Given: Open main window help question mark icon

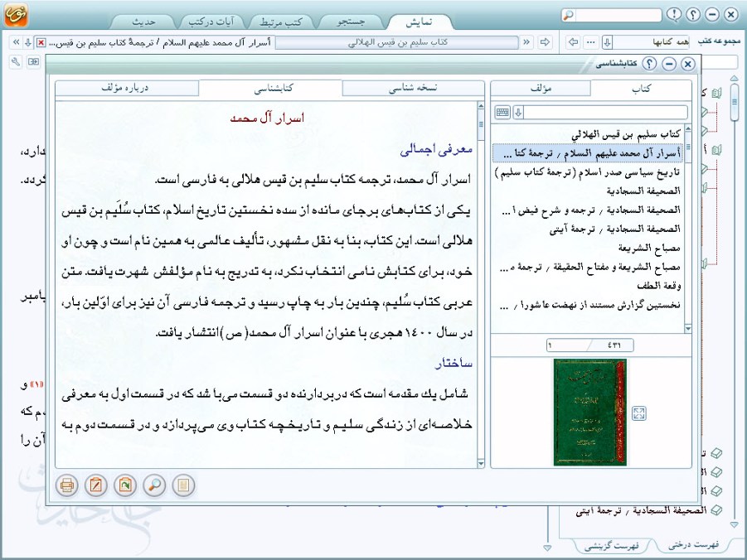Looking at the screenshot, I should pyautogui.click(x=693, y=15).
